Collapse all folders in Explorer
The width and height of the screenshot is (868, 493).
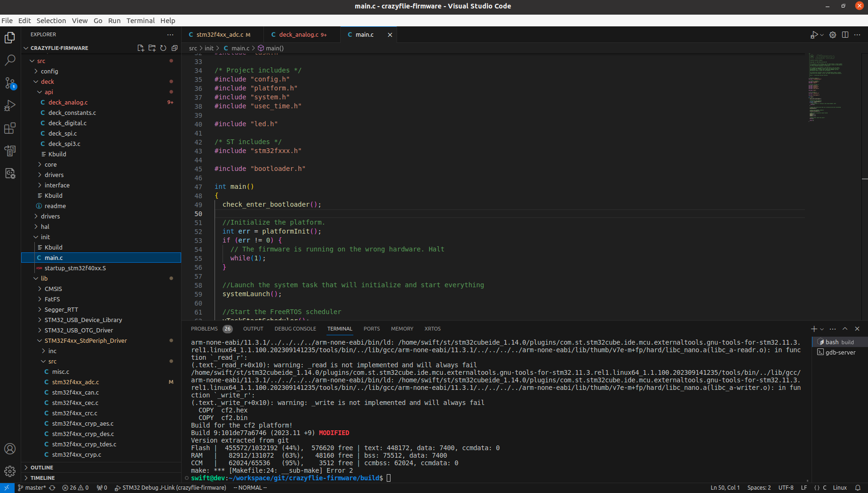click(175, 48)
